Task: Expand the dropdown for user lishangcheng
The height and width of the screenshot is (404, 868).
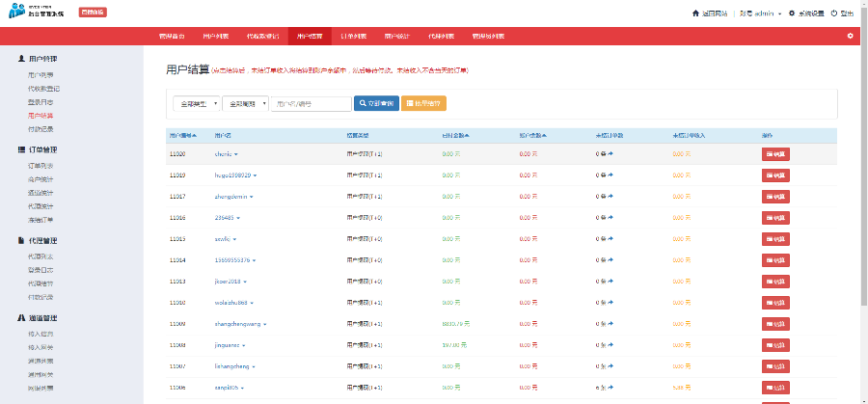Action: coord(254,366)
